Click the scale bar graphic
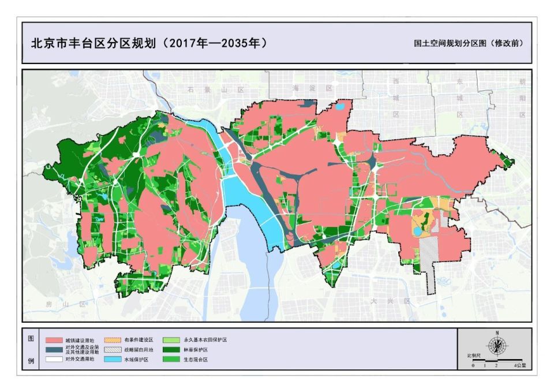 [497, 360]
